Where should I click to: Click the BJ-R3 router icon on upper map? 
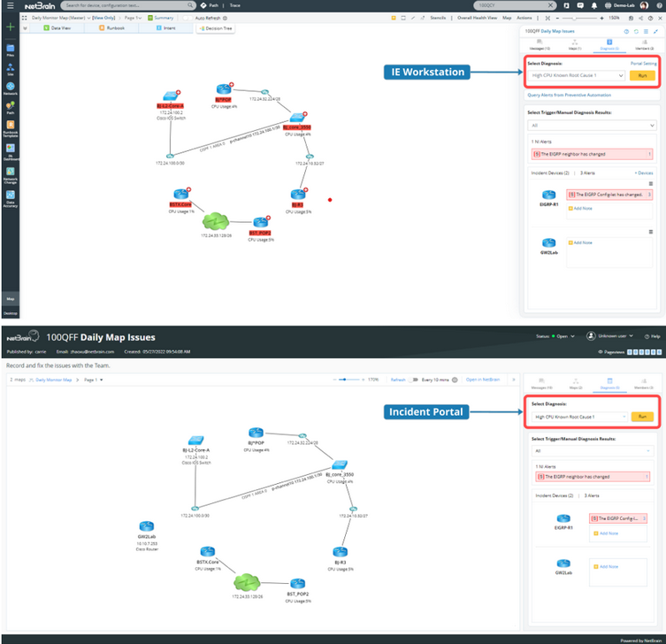297,194
